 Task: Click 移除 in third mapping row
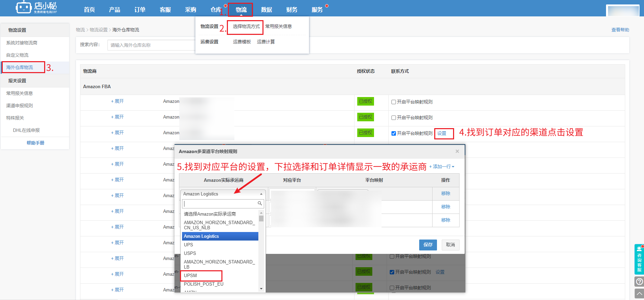(x=446, y=220)
